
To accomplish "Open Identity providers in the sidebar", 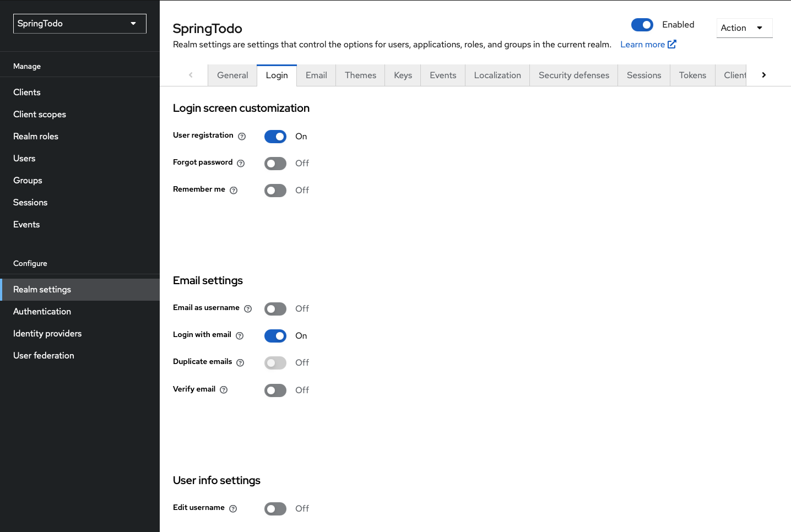I will (80, 333).
